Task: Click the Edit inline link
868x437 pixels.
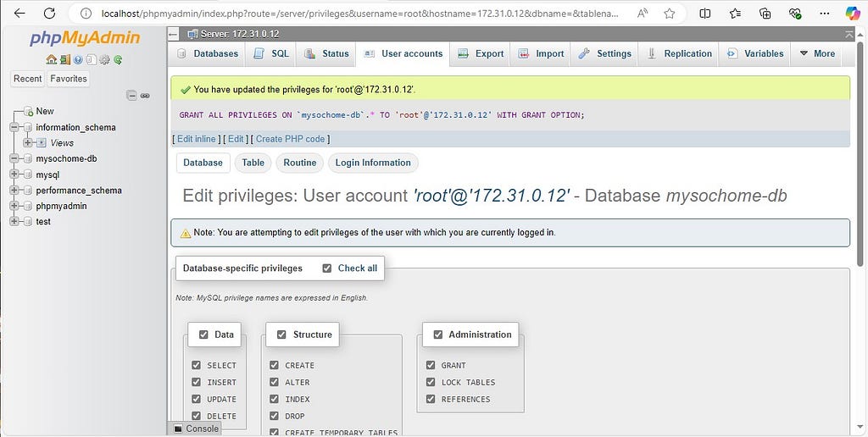Action: tap(197, 139)
